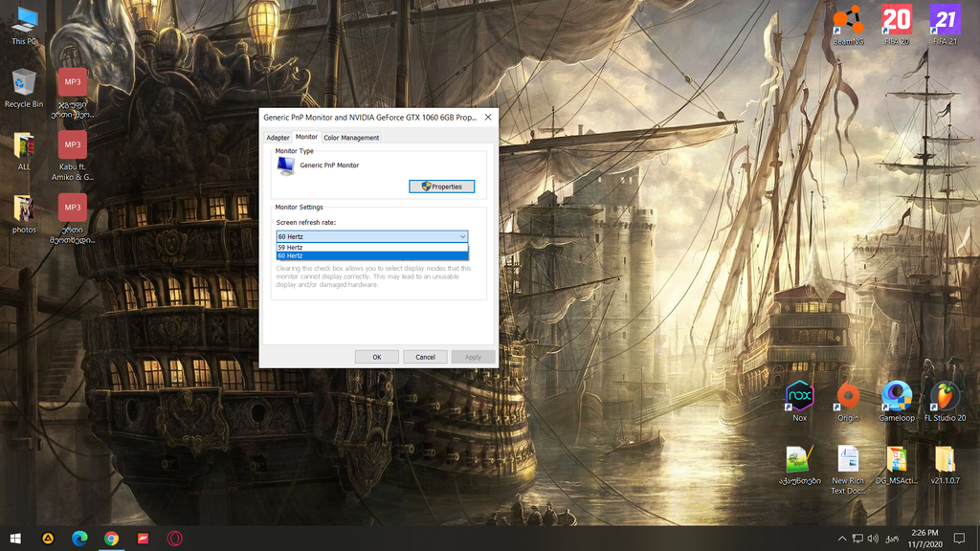980x551 pixels.
Task: Click the taskbar clock and date
Action: [925, 539]
